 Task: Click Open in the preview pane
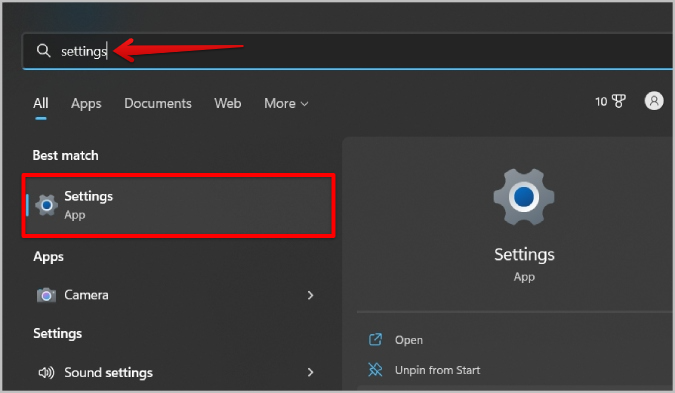(409, 340)
